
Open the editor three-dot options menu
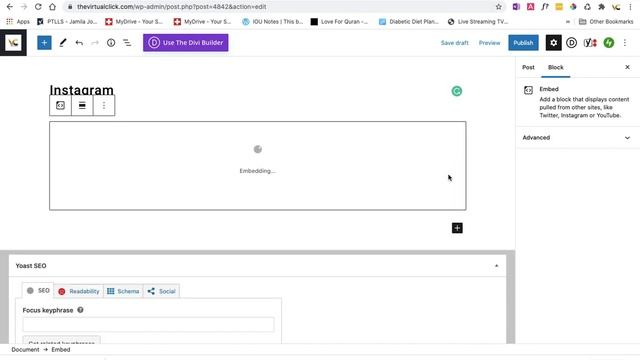624,42
